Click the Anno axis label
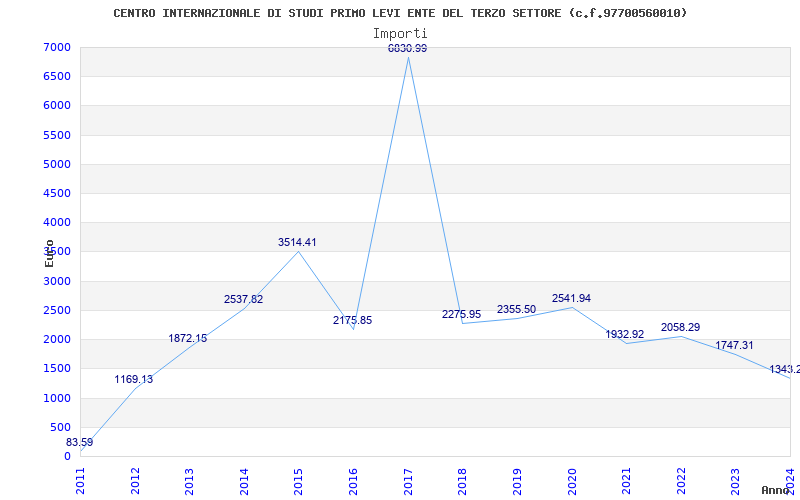This screenshot has height=500, width=800. pyautogui.click(x=776, y=490)
